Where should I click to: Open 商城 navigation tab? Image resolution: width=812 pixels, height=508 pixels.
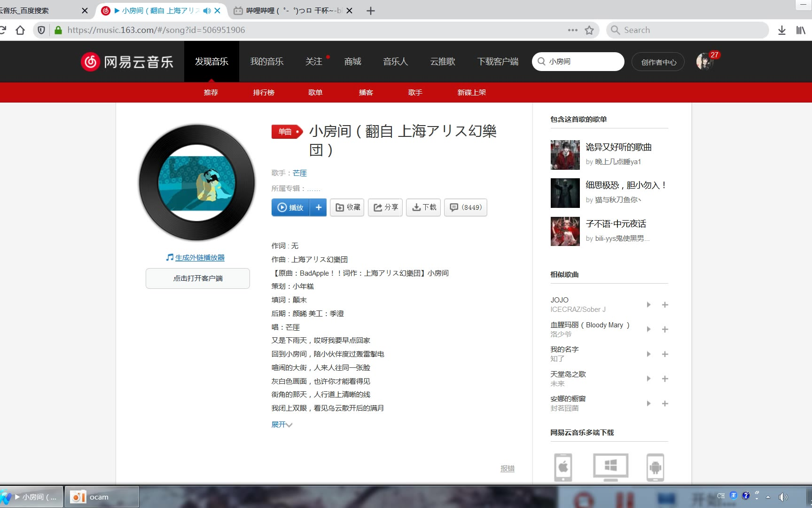click(x=352, y=62)
